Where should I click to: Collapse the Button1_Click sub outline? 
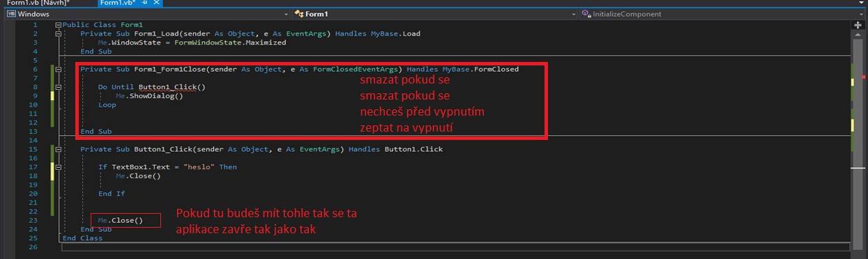[58, 149]
